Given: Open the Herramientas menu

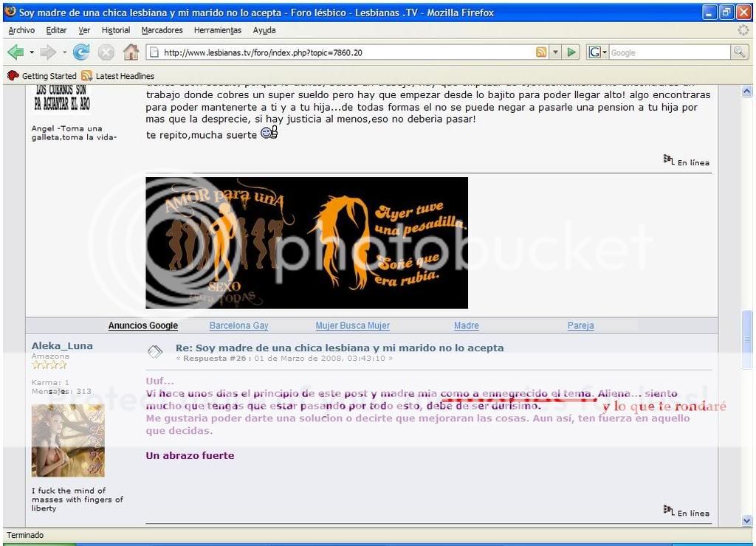Looking at the screenshot, I should click(x=217, y=30).
